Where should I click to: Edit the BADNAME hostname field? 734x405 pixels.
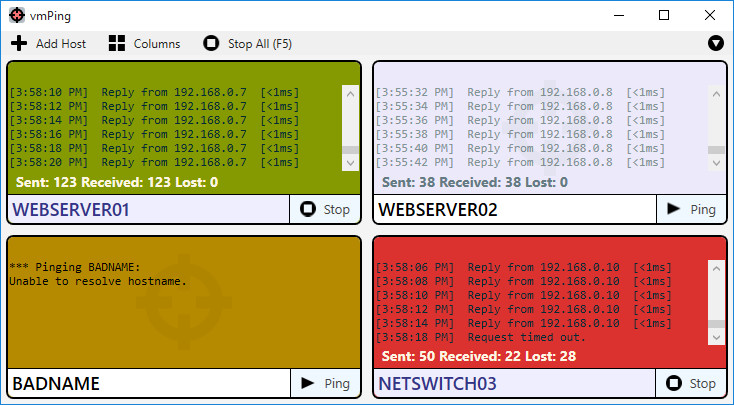[x=149, y=383]
